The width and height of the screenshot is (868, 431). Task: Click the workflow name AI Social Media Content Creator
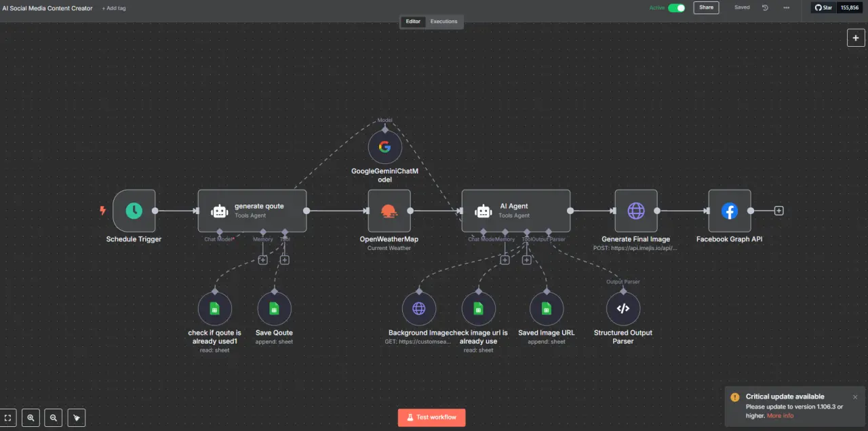point(47,8)
